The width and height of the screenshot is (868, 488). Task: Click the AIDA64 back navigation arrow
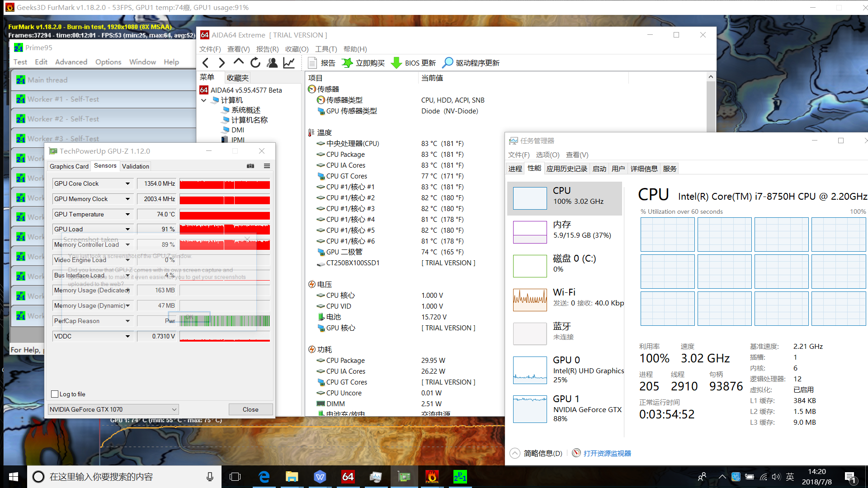click(206, 63)
